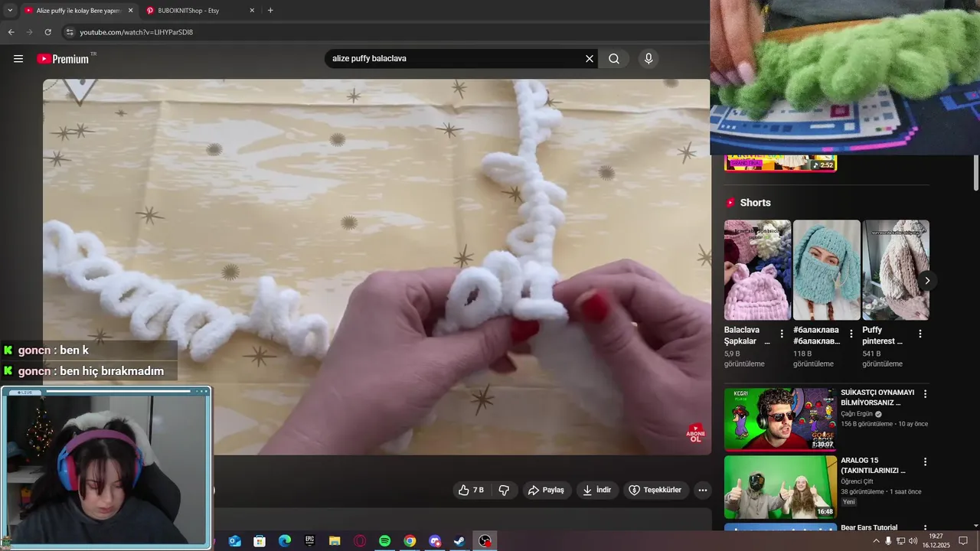The image size is (980, 551).
Task: Play the Puffy pinterest short thumbnail
Action: [x=896, y=270]
